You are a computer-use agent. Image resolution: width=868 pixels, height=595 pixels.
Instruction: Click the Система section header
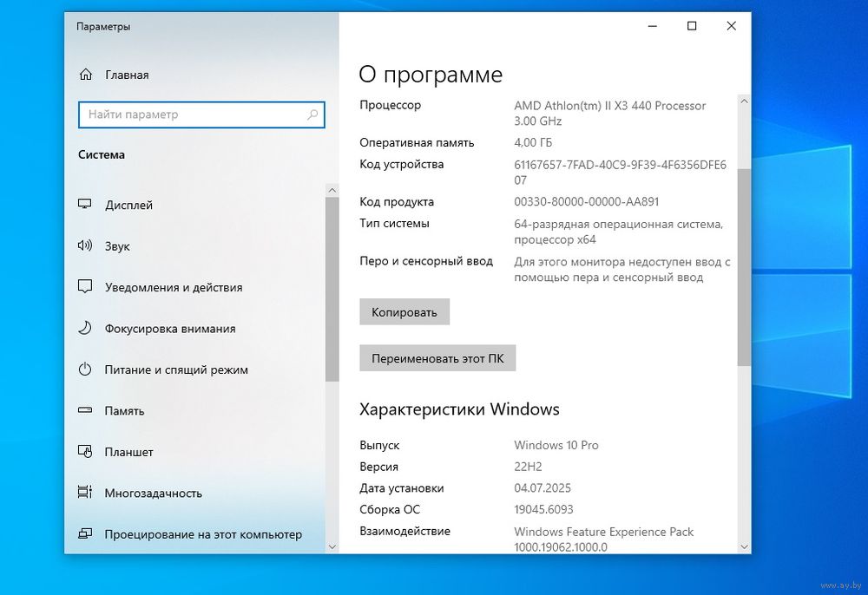click(x=102, y=155)
